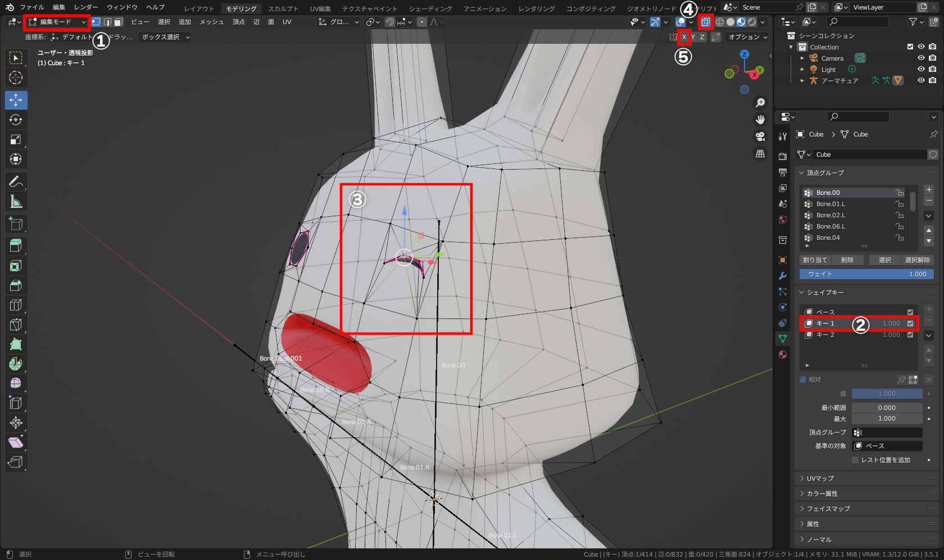Select the Inset Faces tool
This screenshot has height=560, width=944.
pyautogui.click(x=16, y=265)
